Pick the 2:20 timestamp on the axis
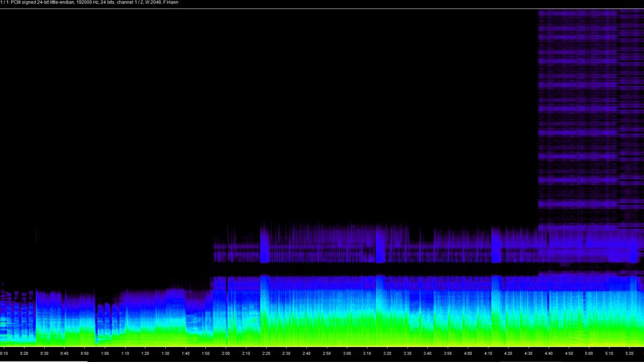This screenshot has width=644, height=362. pyautogui.click(x=266, y=354)
